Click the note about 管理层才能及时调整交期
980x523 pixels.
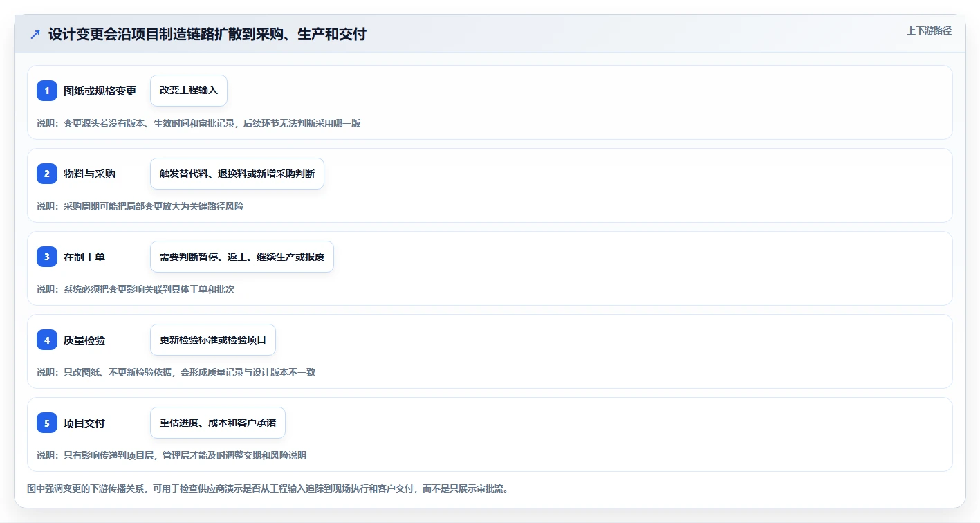pos(172,455)
